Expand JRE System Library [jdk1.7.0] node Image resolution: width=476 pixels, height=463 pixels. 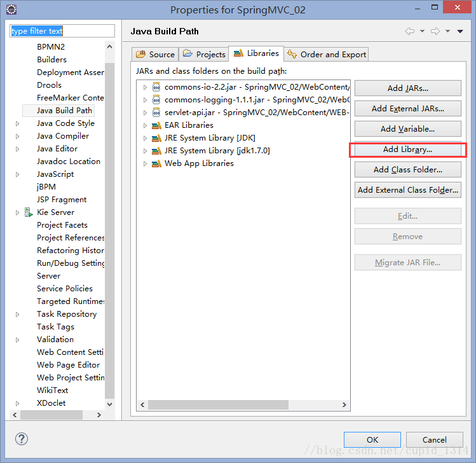click(x=145, y=151)
